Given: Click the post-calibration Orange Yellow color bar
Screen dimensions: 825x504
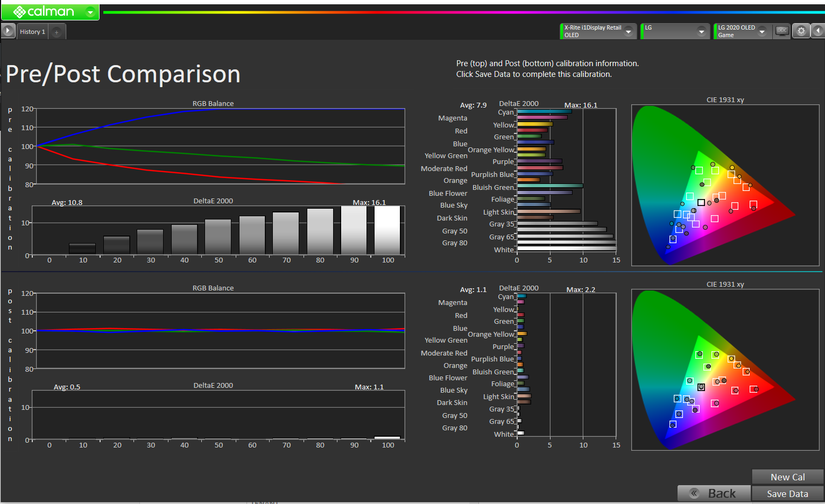Looking at the screenshot, I should 521,334.
